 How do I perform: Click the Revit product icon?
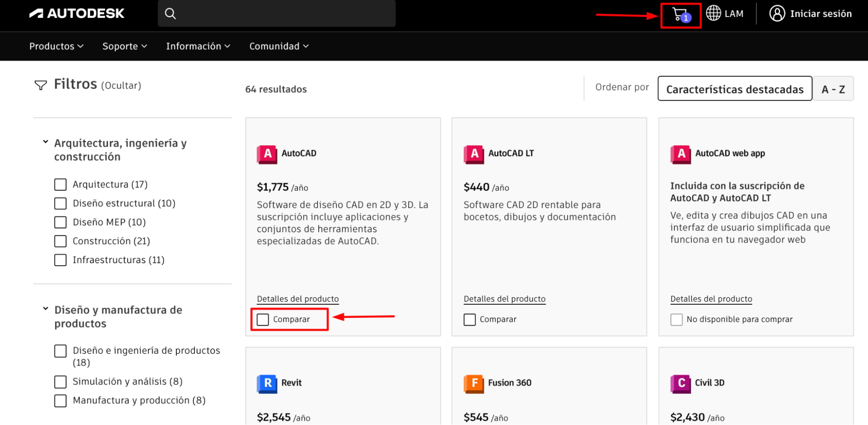coord(267,383)
